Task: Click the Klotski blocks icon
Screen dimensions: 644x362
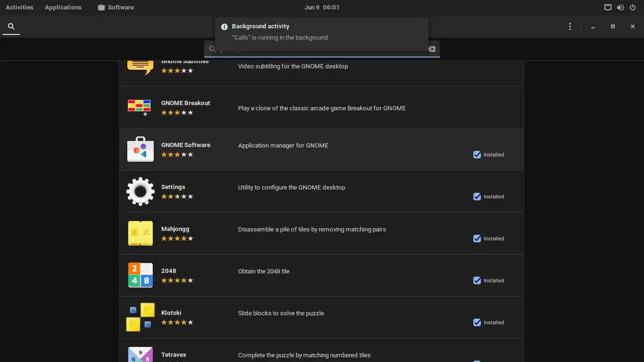Action: click(x=140, y=317)
